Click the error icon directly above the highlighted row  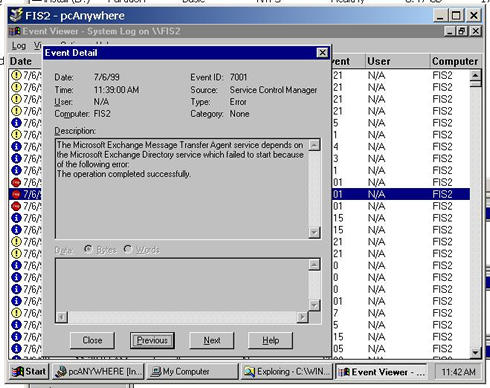pyautogui.click(x=16, y=182)
